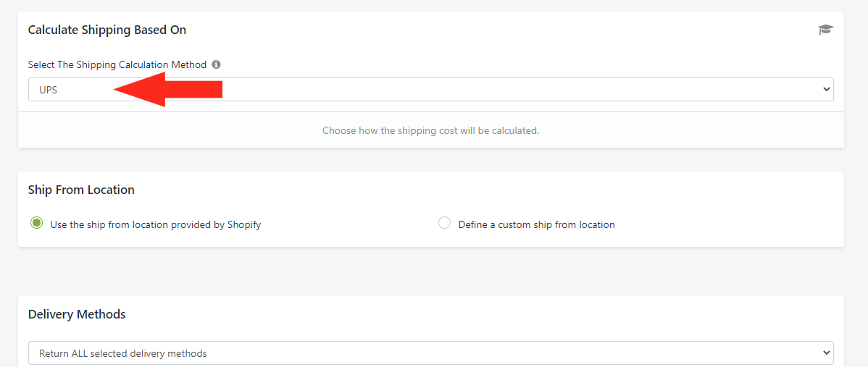Viewport: 868px width, 367px height.
Task: Click the shipping cost calculation help text
Action: tap(430, 131)
